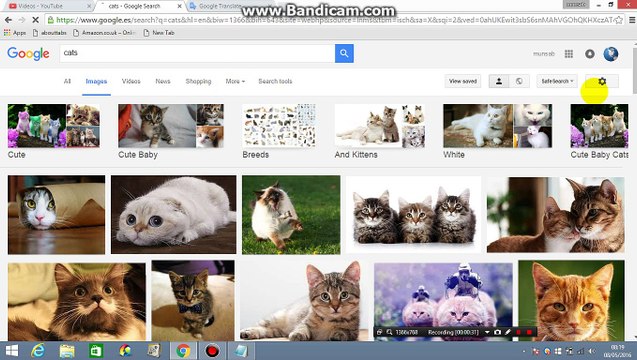Open the Videos - YouTube browser tab

coord(49,6)
